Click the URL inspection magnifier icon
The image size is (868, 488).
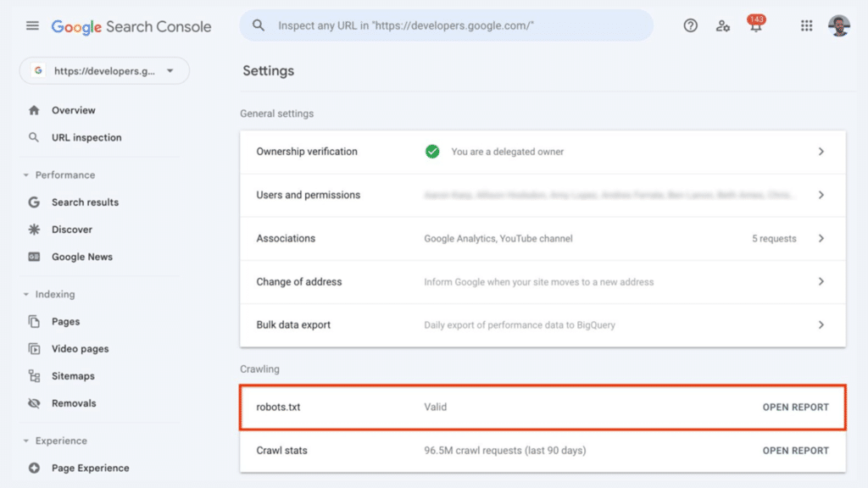[x=34, y=137]
